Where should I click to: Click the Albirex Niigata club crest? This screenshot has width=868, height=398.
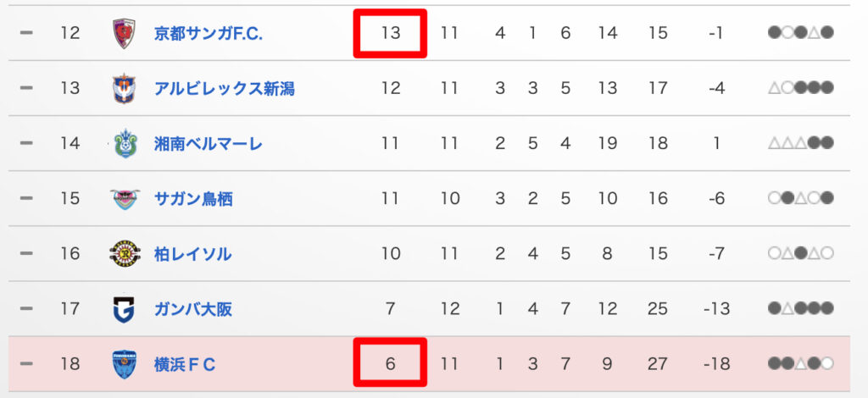point(124,88)
